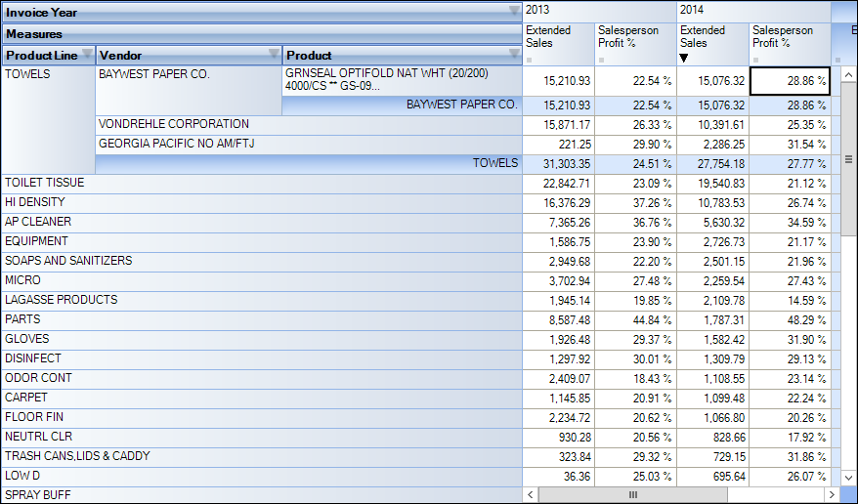Select the PARTS row
Screen dimensions: 858x504
(x=262, y=320)
